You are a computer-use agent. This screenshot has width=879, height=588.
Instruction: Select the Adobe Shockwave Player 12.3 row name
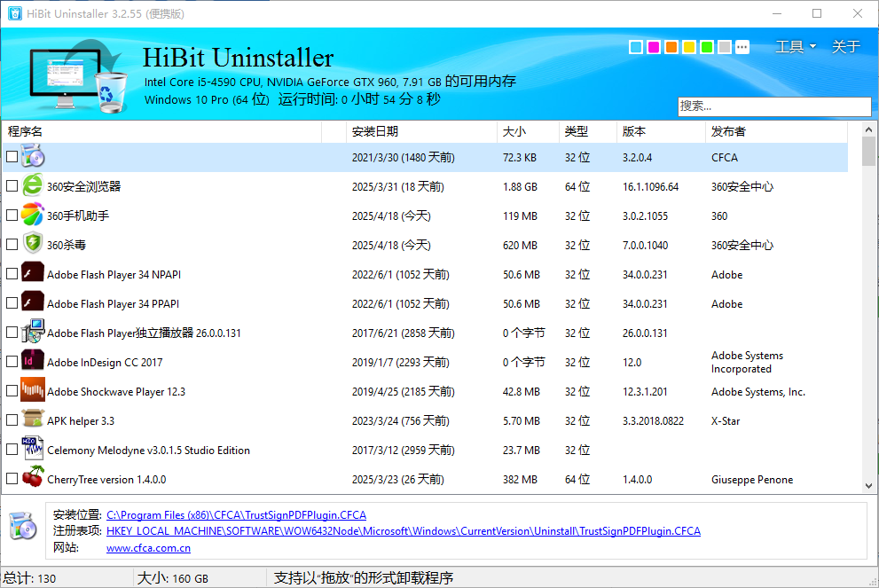tap(116, 392)
